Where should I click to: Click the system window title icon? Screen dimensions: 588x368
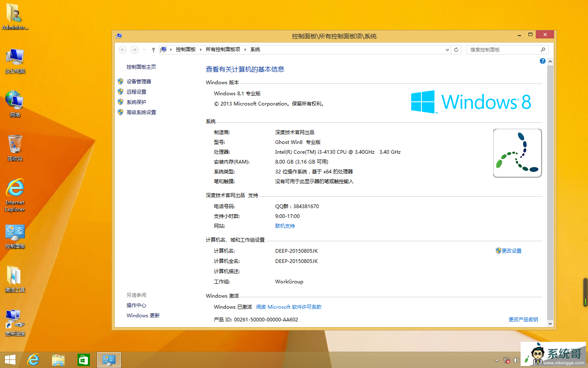pos(119,36)
